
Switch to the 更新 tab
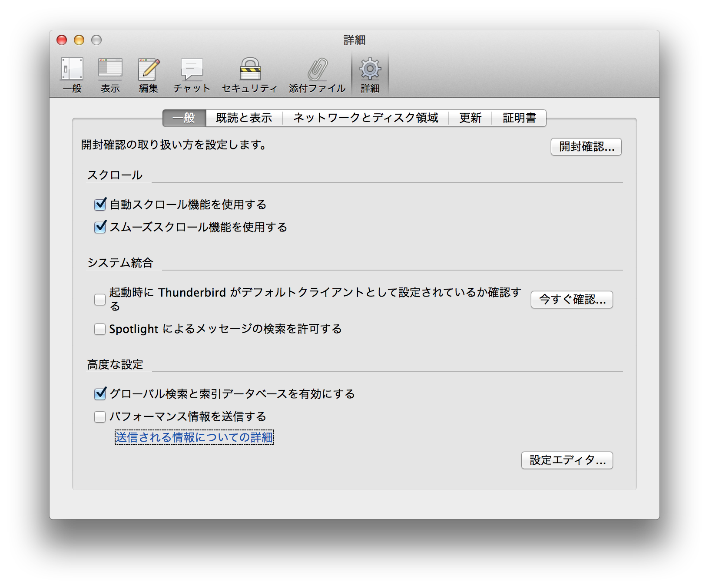click(470, 118)
